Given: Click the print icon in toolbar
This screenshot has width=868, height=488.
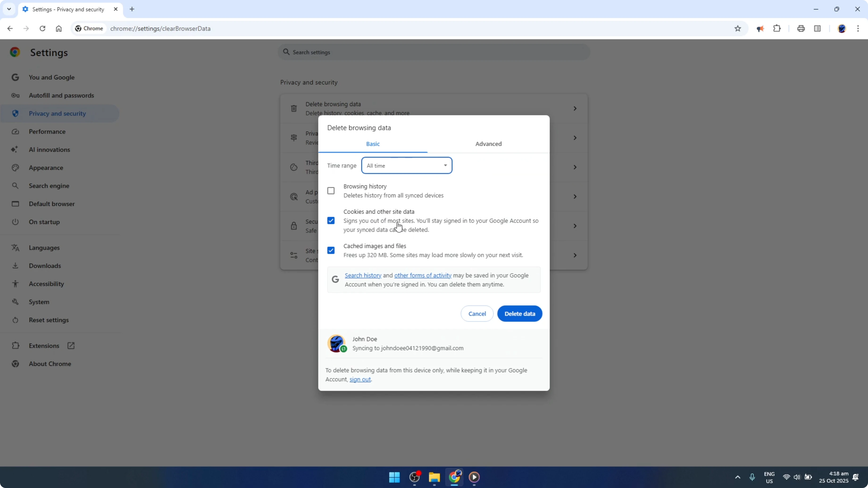Looking at the screenshot, I should pyautogui.click(x=801, y=29).
